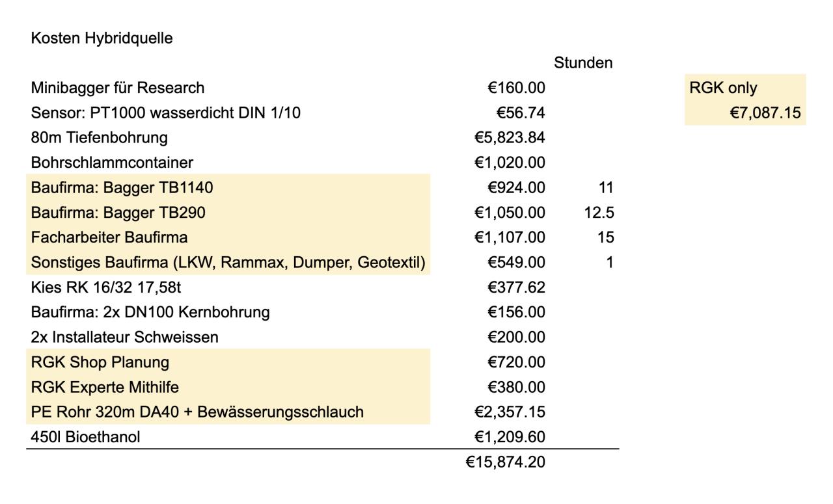
Task: Select the €549.00 Sonstiges Baufirma amount
Action: [x=516, y=263]
